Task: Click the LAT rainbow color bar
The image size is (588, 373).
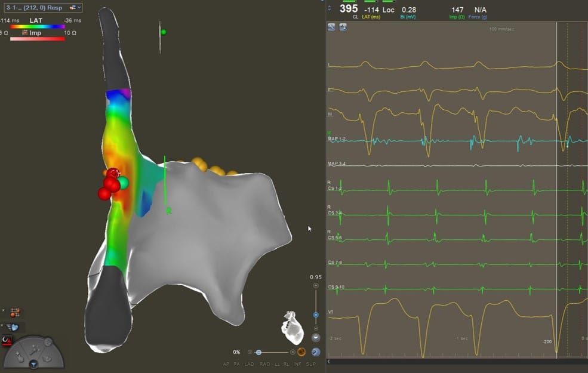Action: pyautogui.click(x=38, y=27)
